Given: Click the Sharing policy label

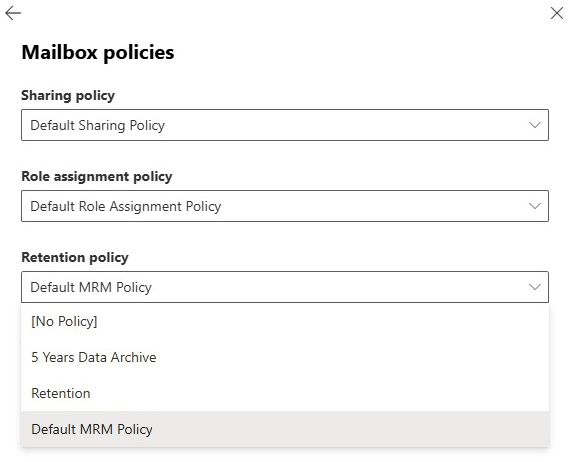Looking at the screenshot, I should 68,96.
